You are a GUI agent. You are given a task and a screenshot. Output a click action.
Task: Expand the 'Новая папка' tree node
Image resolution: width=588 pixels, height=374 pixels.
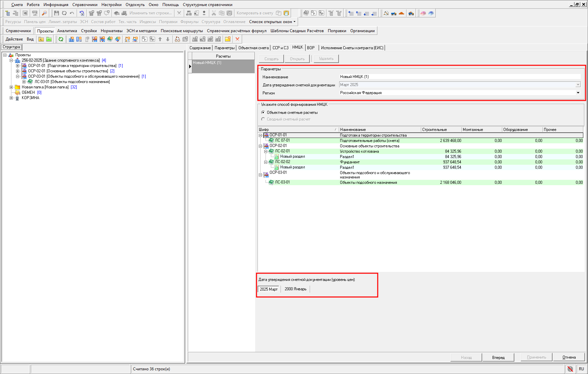pos(11,87)
